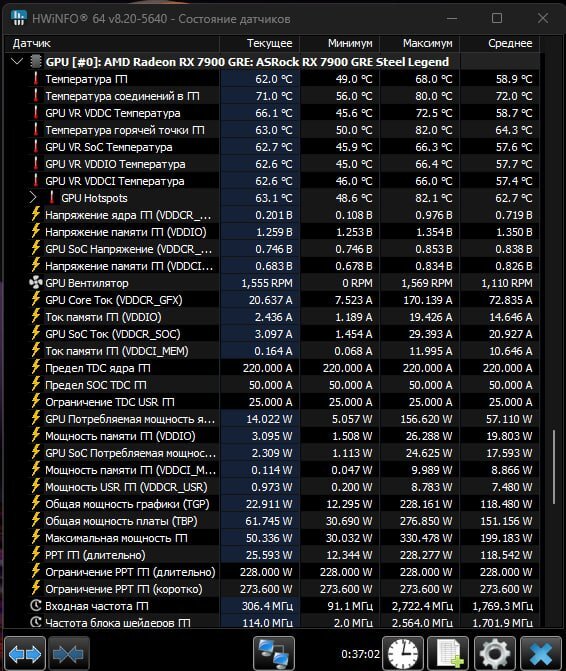Image resolution: width=566 pixels, height=671 pixels.
Task: Select the Температура ГП sensor row
Action: [x=272, y=79]
